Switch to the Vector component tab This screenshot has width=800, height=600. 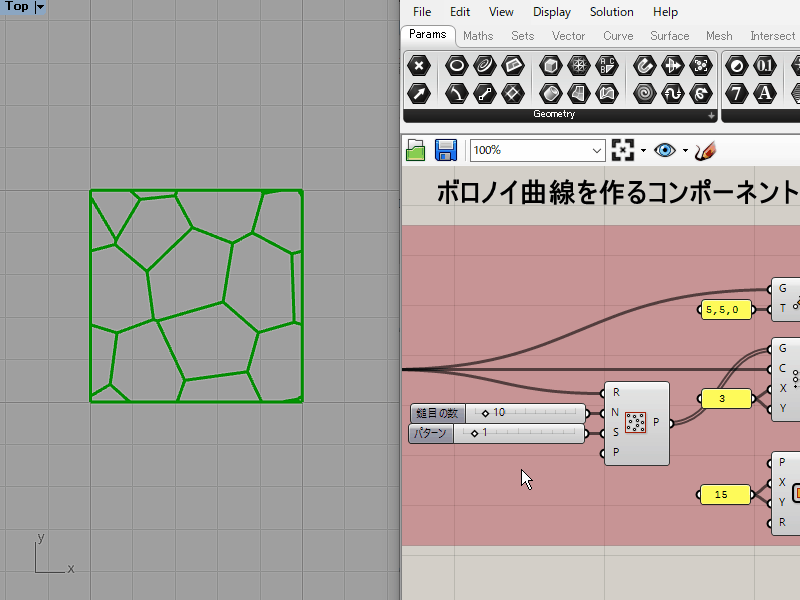click(568, 35)
